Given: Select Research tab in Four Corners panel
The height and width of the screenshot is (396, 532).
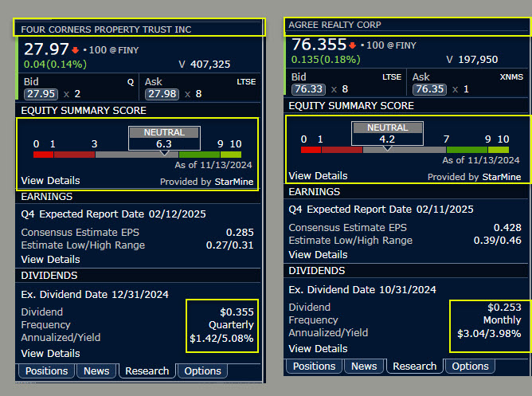Looking at the screenshot, I should pos(147,371).
